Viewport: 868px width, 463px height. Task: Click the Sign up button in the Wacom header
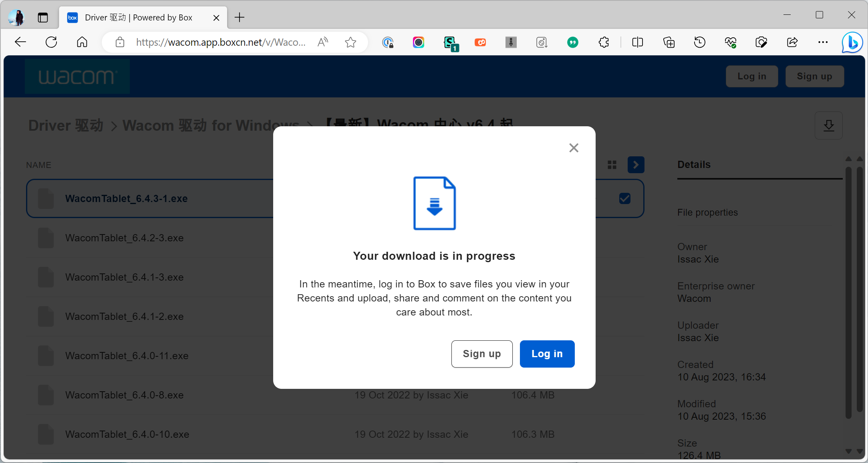pos(814,76)
